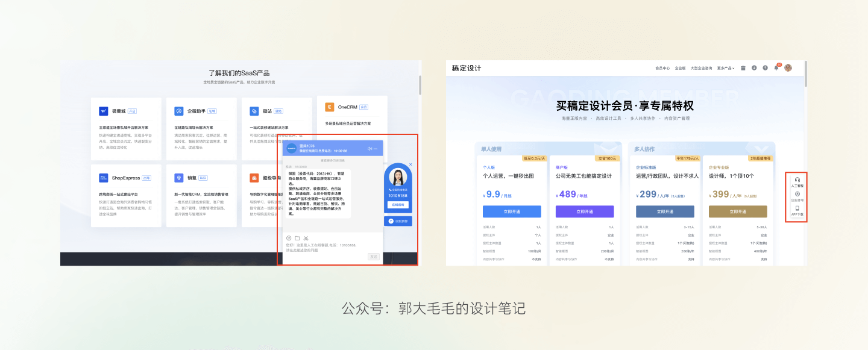Image resolution: width=868 pixels, height=350 pixels.
Task: Click the ¥489 /年起 price text
Action: coord(570,195)
